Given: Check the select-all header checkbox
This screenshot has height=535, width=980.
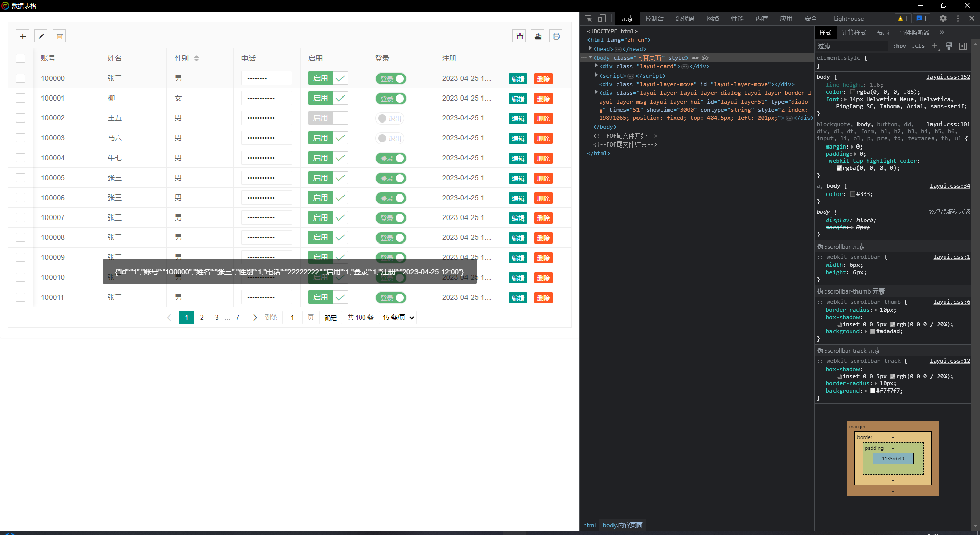Looking at the screenshot, I should (x=20, y=58).
